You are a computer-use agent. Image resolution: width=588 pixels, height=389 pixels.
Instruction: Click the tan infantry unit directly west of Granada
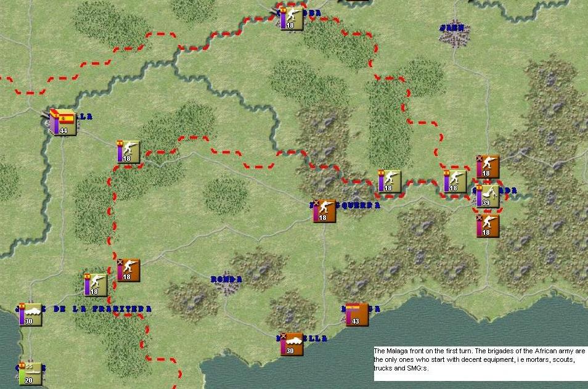[455, 181]
